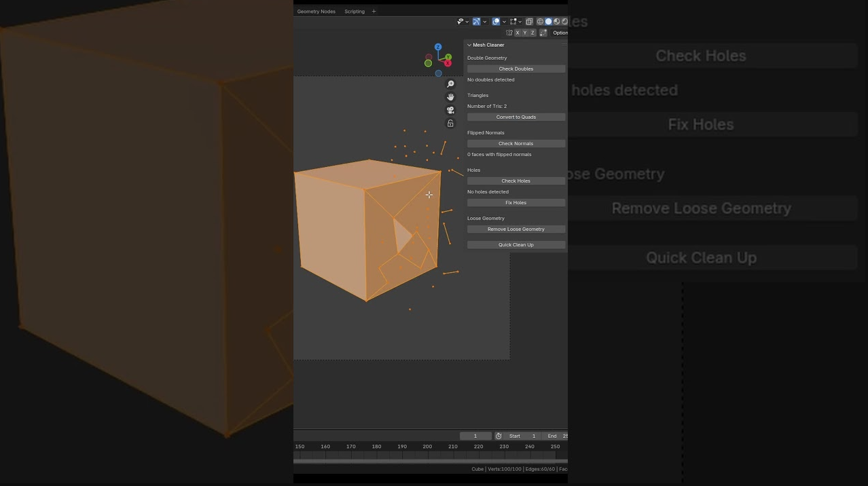Screen dimensions: 868x486
Task: Click the current frame number field
Action: click(x=475, y=436)
